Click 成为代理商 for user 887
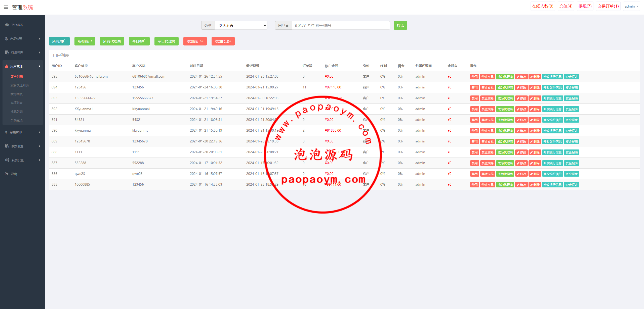 505,163
